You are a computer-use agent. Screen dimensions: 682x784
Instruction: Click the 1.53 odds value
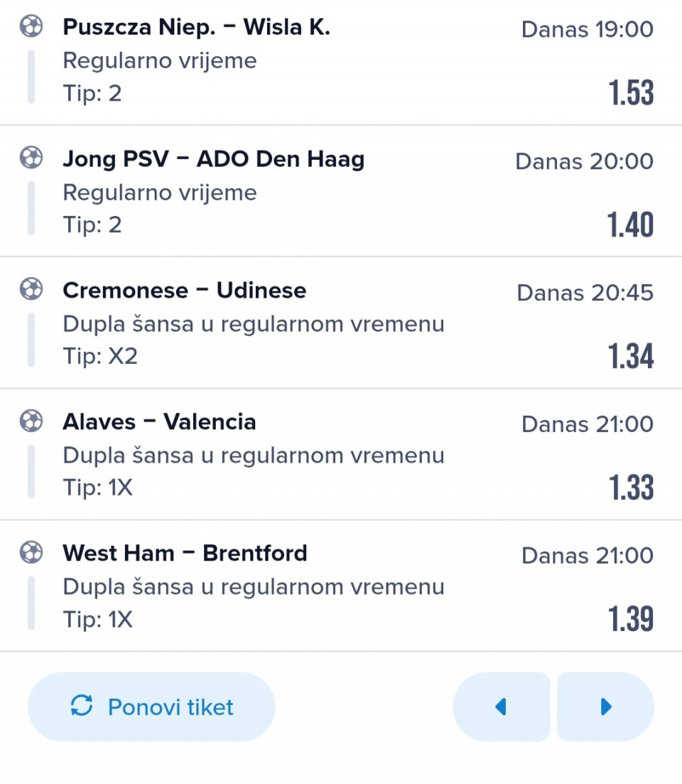(x=631, y=93)
